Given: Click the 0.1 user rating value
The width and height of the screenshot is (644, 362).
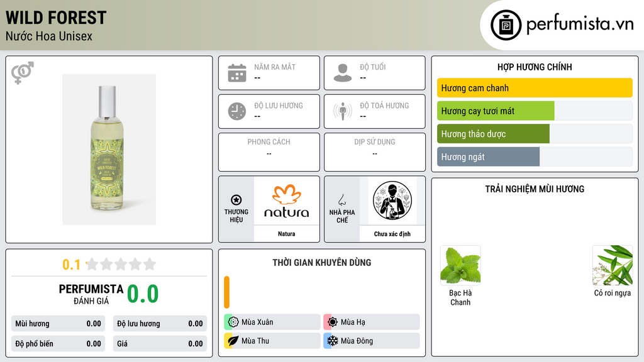Looking at the screenshot, I should coord(71,265).
